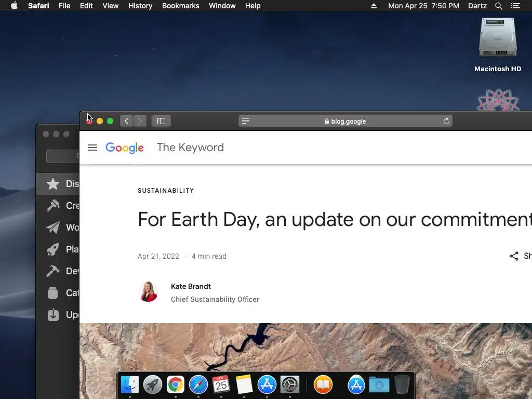Image resolution: width=532 pixels, height=399 pixels.
Task: Open the hamburger menu beside Google logo
Action: point(92,148)
